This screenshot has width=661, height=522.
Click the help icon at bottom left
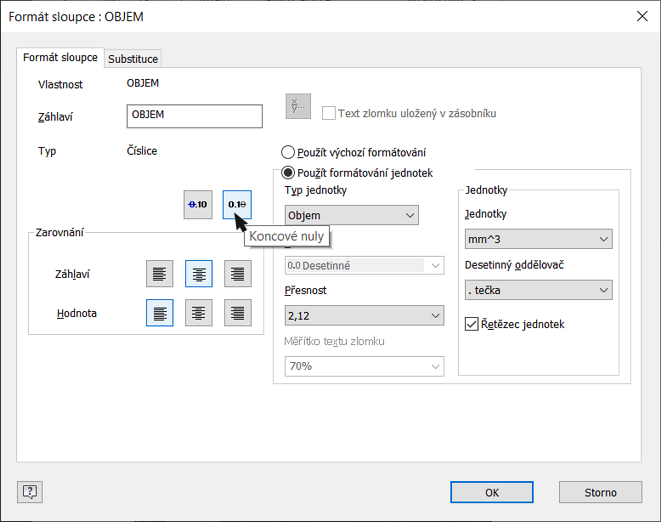pos(30,492)
